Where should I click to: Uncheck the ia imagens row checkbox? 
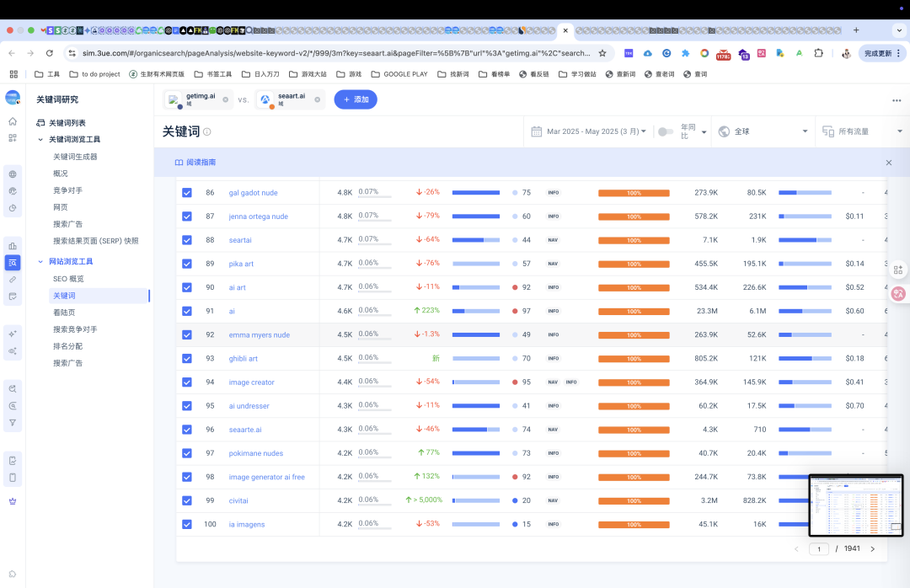pos(187,525)
